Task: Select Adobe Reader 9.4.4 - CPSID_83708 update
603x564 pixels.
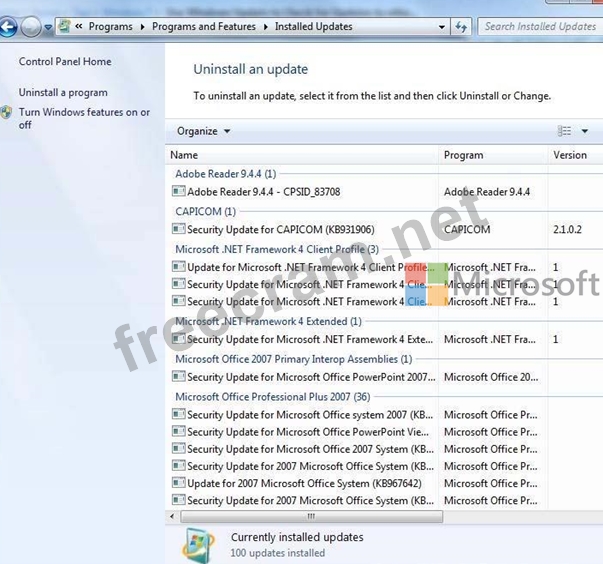Action: 263,191
